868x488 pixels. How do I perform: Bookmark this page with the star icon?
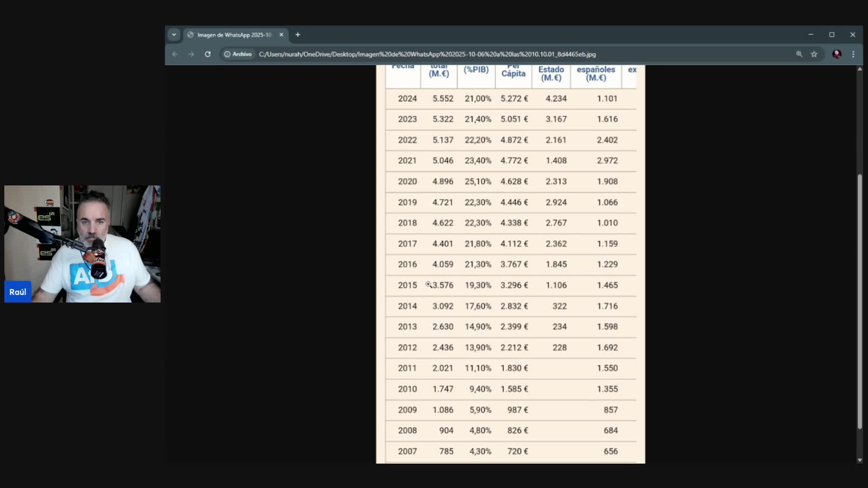pos(814,54)
